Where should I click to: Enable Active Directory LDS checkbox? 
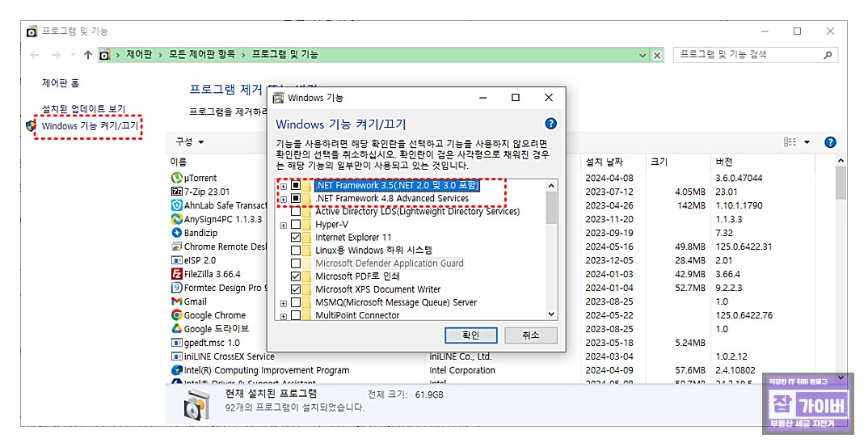[x=296, y=211]
